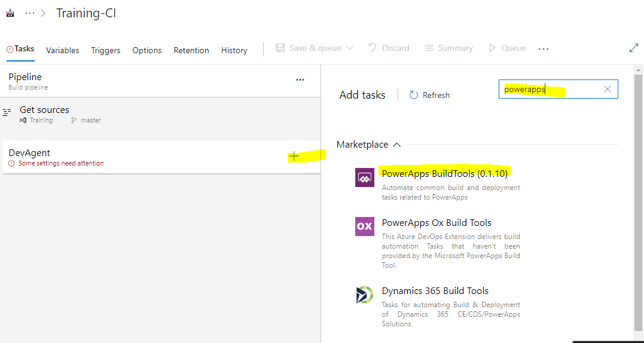Select Dynamics 365 Build Tools
This screenshot has height=343, width=644.
(x=435, y=291)
